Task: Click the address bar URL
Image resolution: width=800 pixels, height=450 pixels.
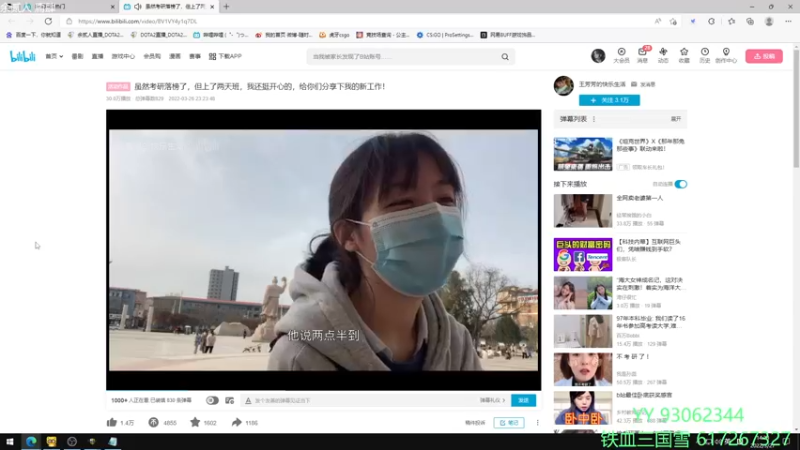Action: click(137, 21)
